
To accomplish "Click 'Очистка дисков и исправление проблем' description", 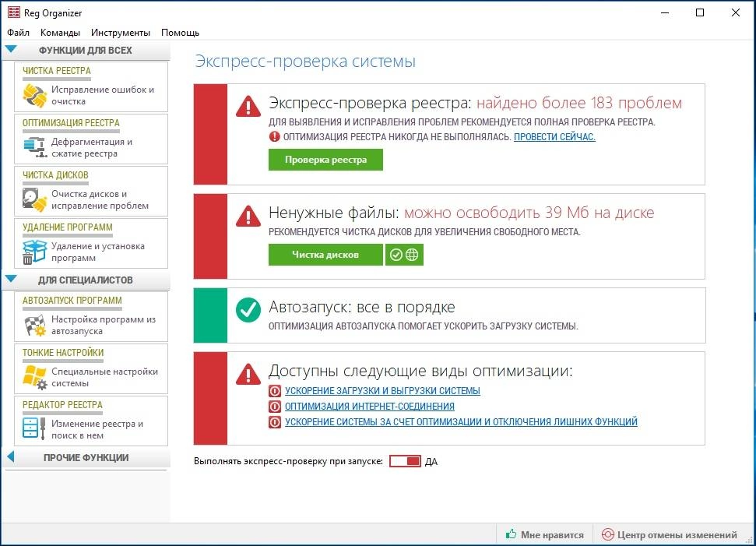I will point(100,199).
